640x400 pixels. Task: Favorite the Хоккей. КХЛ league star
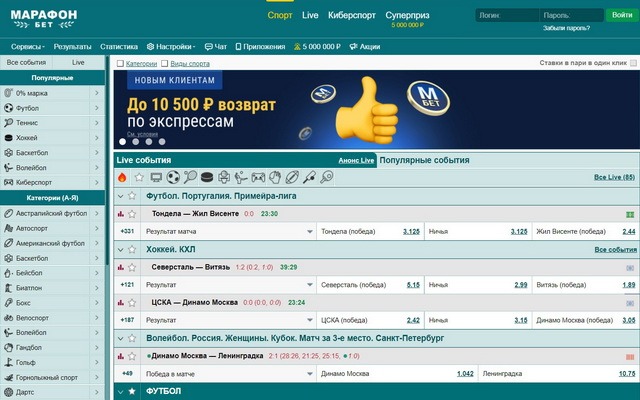pyautogui.click(x=132, y=249)
